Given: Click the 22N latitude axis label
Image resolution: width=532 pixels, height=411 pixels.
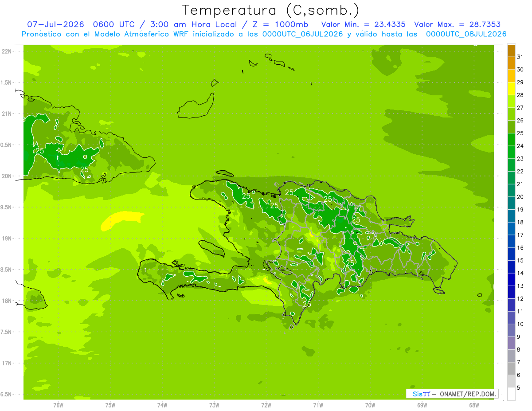Looking at the screenshot, I should [7, 51].
